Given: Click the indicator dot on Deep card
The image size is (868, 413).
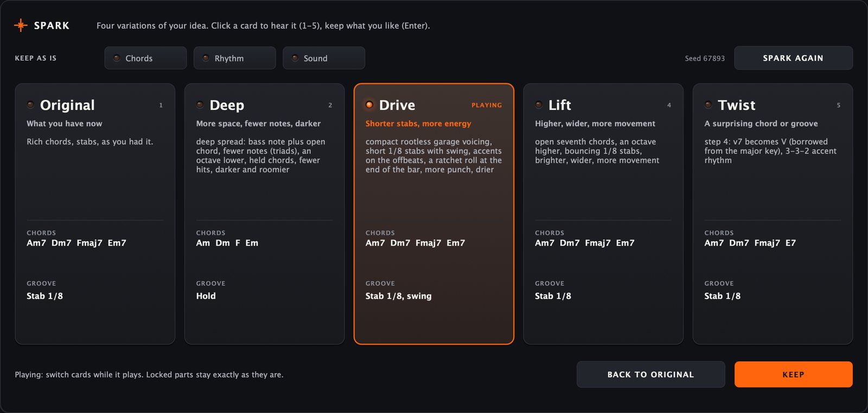Looking at the screenshot, I should tap(200, 105).
